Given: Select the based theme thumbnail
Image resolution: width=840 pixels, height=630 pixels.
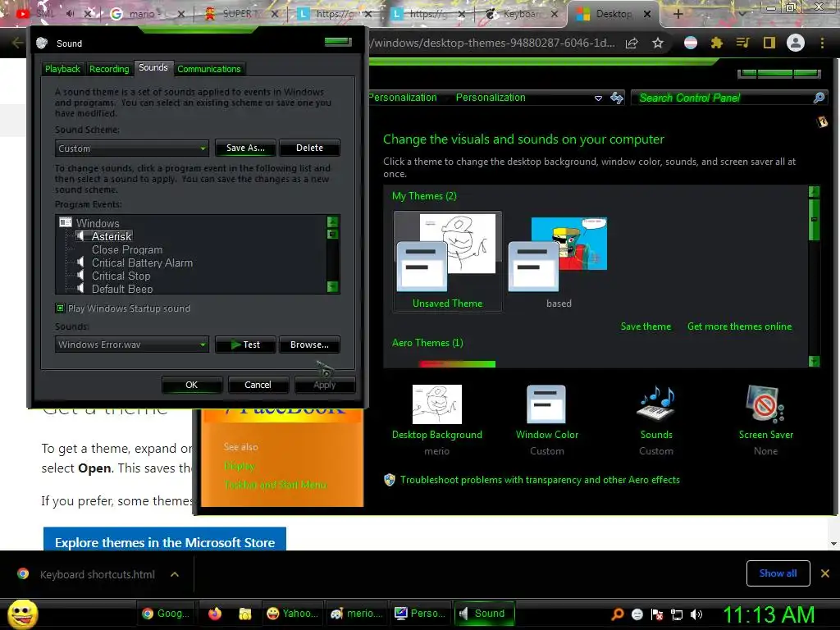Looking at the screenshot, I should tap(558, 261).
